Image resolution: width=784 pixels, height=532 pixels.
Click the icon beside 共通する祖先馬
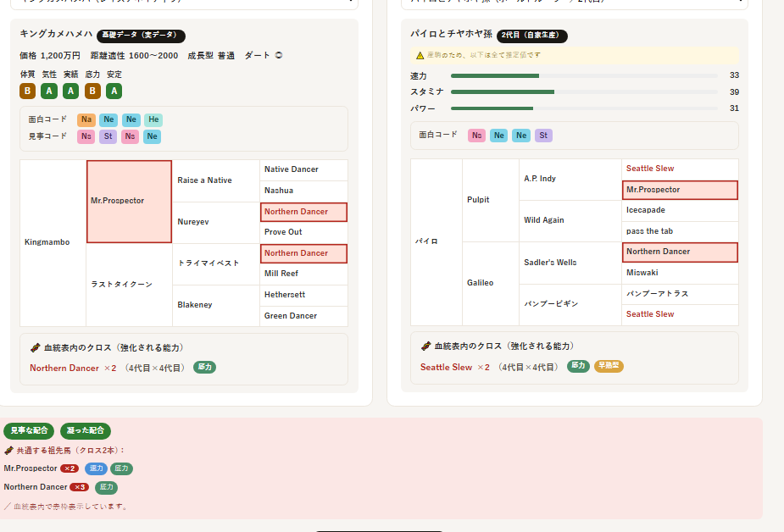[8, 451]
